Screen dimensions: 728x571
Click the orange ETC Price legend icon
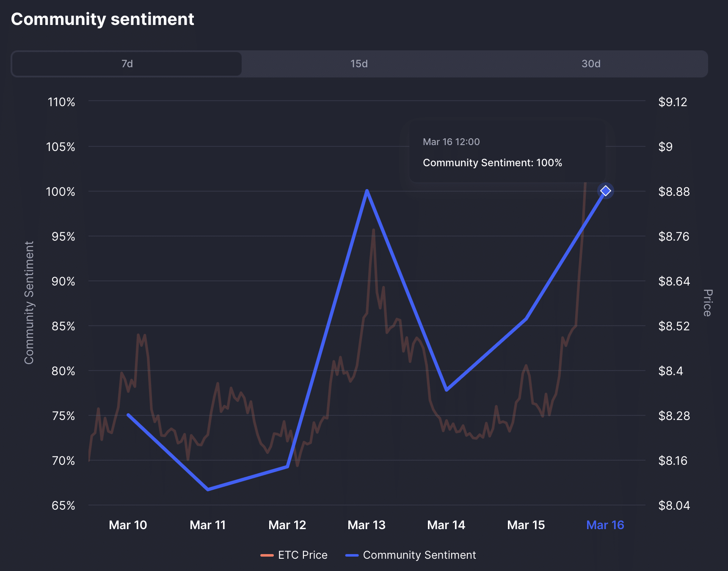point(267,555)
